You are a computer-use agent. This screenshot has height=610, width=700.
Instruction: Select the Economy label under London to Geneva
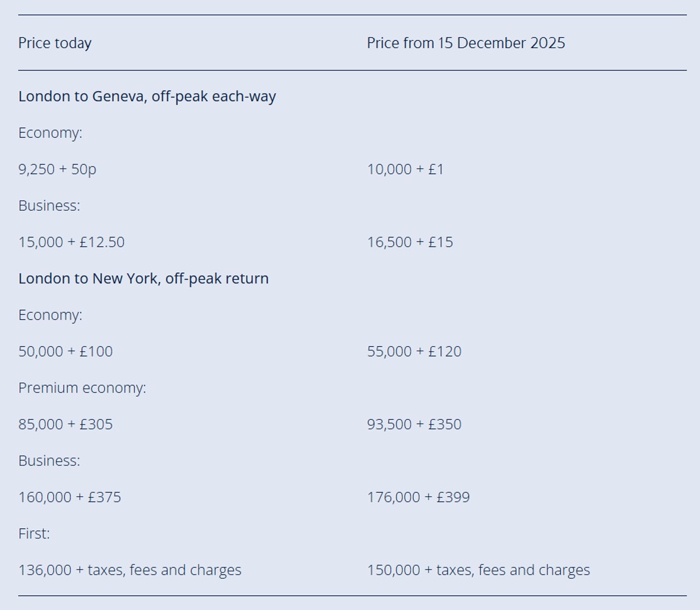50,133
